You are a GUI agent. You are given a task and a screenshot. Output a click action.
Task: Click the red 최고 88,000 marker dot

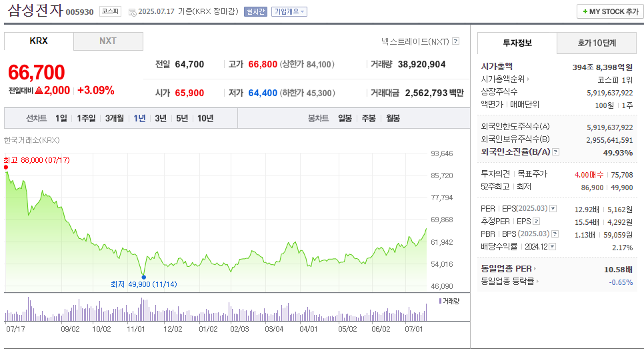6,167
